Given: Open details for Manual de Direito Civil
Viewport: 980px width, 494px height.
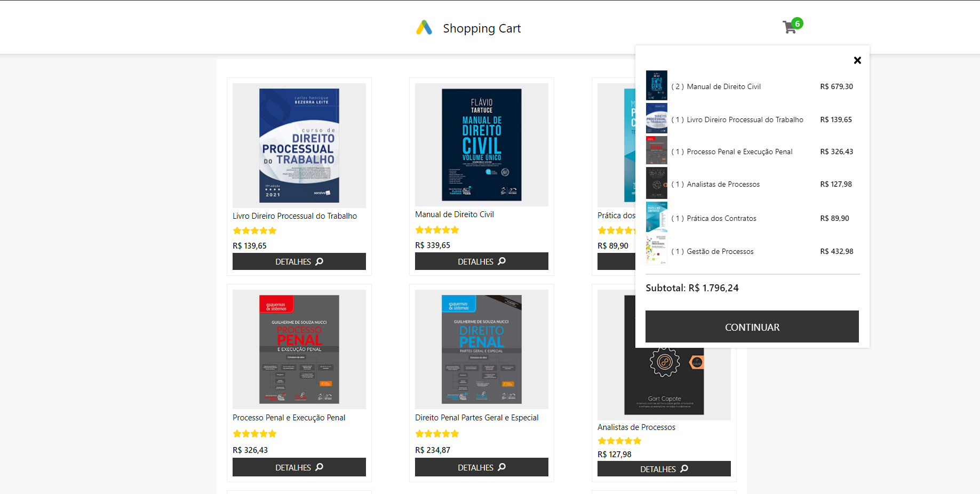Looking at the screenshot, I should tap(482, 261).
